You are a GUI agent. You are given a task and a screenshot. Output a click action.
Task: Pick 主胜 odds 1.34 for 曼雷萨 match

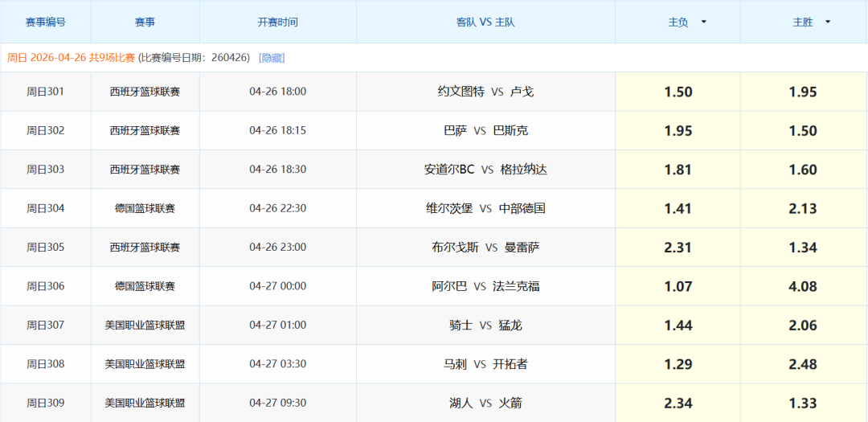click(x=803, y=248)
